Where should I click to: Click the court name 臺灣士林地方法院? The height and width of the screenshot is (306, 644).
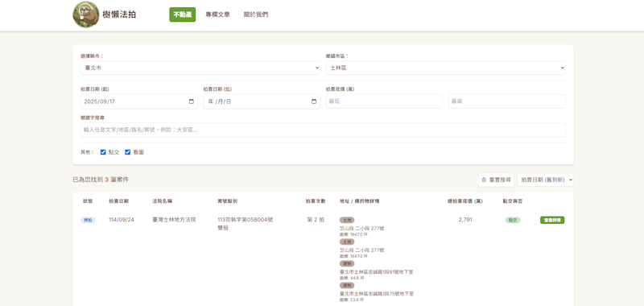(174, 220)
